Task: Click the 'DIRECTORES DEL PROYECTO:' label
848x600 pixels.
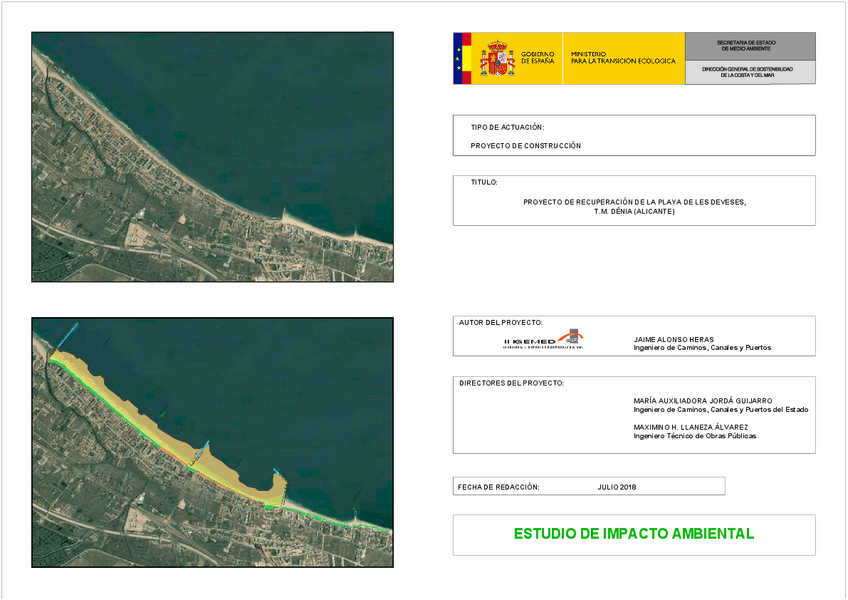Action: tap(511, 383)
